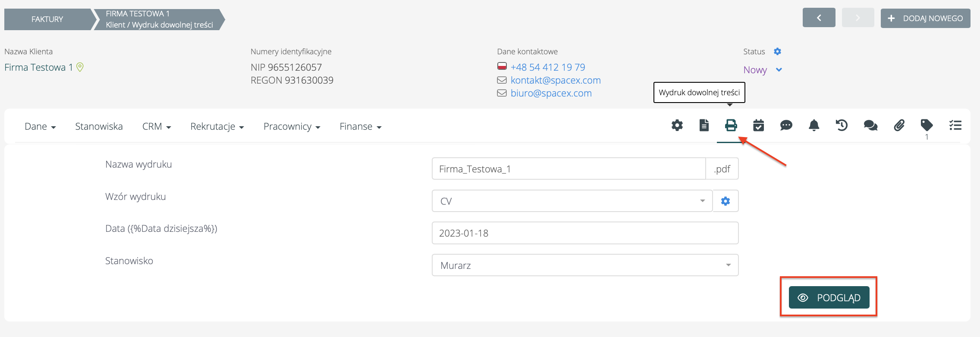View history with the clock arrow icon

(842, 125)
